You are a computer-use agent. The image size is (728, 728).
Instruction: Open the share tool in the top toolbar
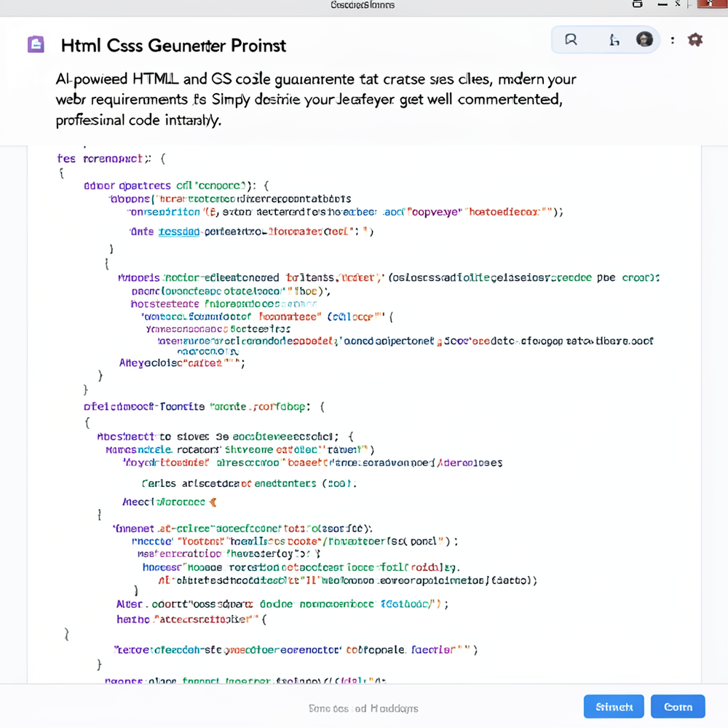click(612, 41)
